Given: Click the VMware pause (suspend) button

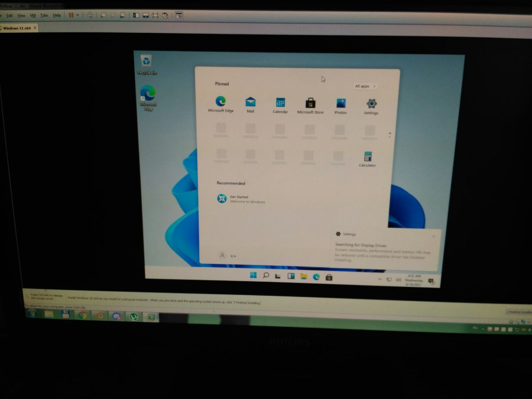Looking at the screenshot, I should 71,15.
